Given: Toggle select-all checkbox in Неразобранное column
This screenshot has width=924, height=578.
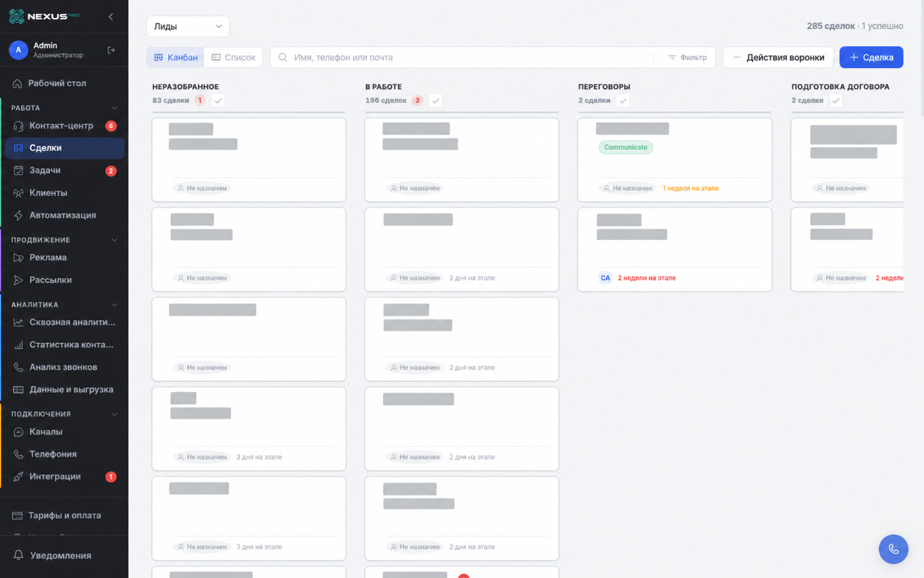Looking at the screenshot, I should point(218,100).
